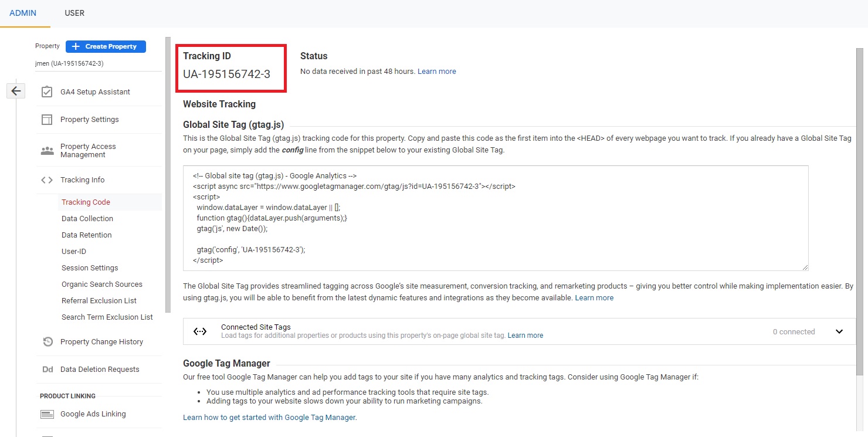Select Search Term Exclusion List item

point(107,317)
